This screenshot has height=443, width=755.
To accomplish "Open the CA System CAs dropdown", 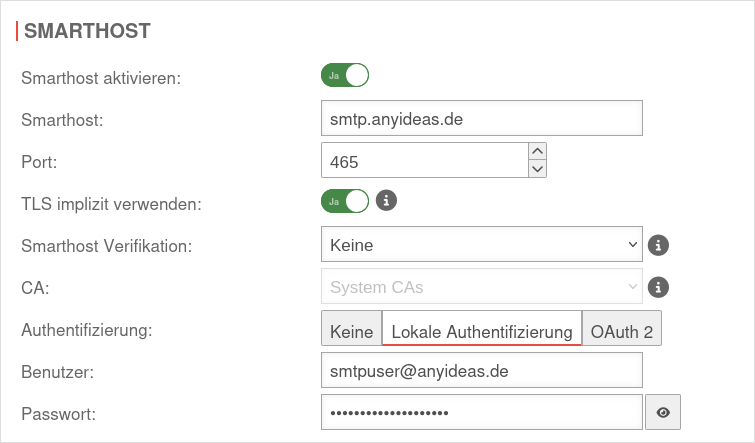I will point(481,287).
